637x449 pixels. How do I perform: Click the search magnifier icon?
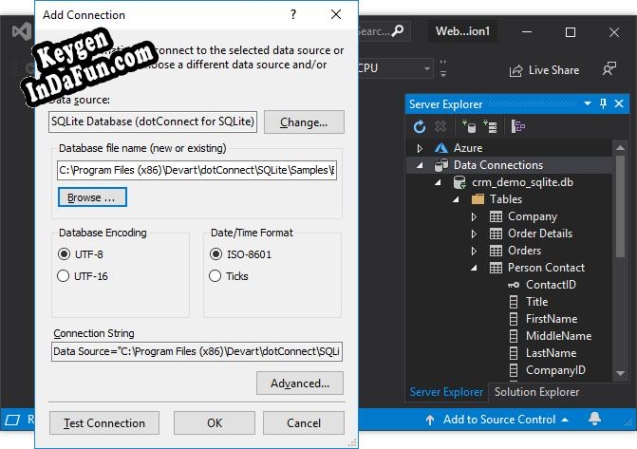coord(398,30)
